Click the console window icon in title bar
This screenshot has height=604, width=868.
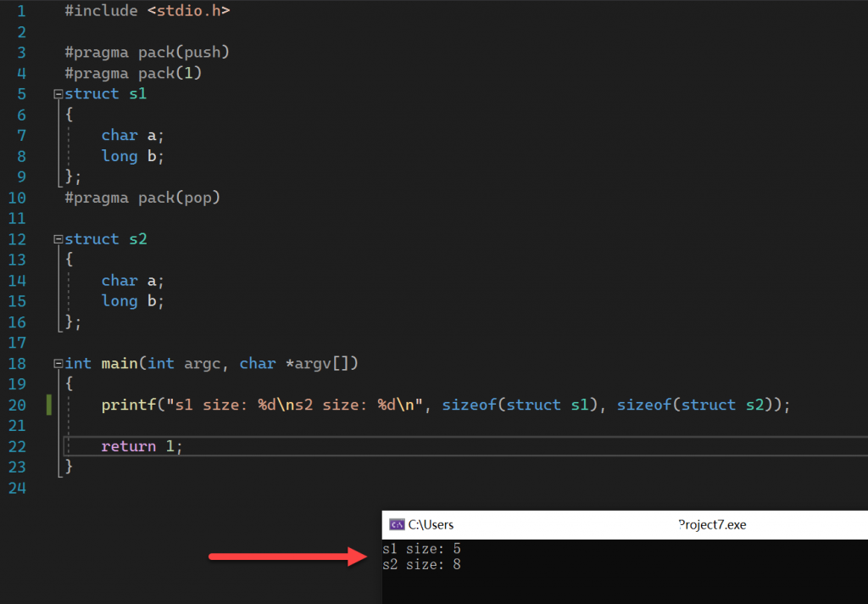pos(395,525)
